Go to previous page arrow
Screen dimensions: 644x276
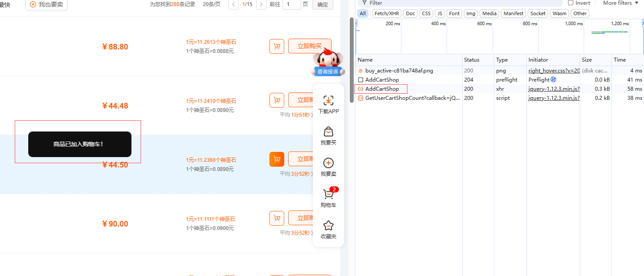[233, 4]
